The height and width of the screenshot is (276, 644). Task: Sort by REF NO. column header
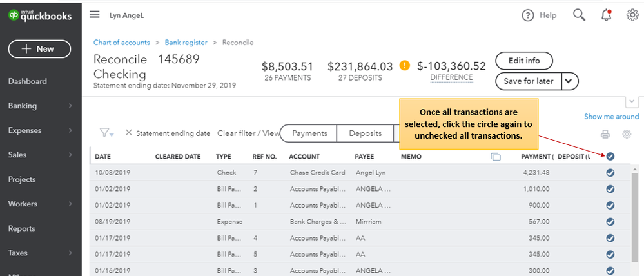coord(264,157)
